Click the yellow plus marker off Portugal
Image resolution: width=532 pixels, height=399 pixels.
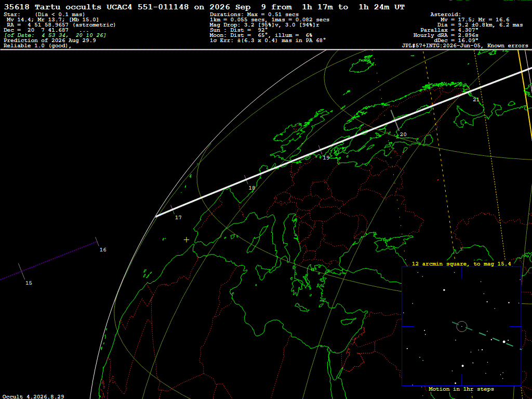point(187,240)
